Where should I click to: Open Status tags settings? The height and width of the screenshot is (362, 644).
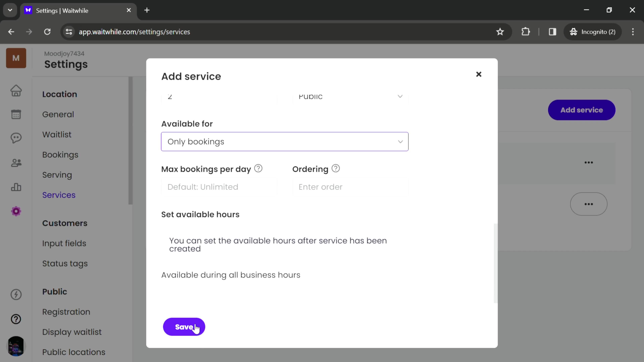coord(65,264)
